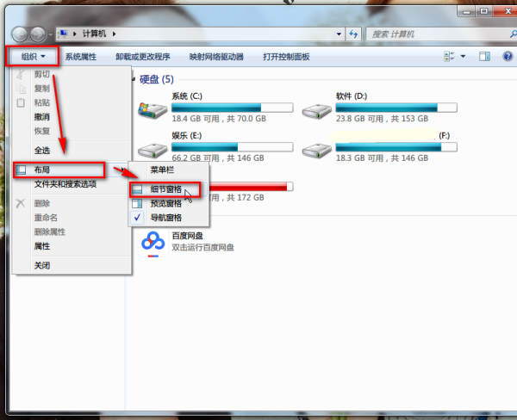Select the 系统 (C:) drive icon
517x420 pixels.
(x=153, y=110)
